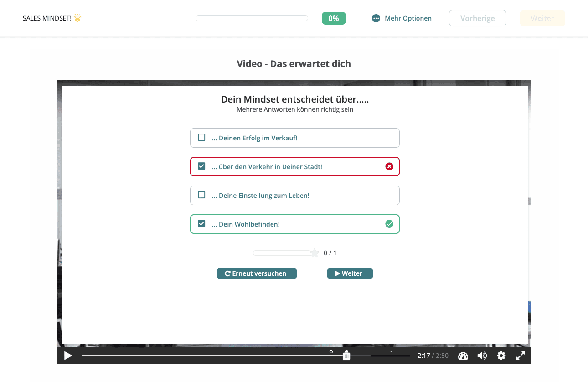
Task: Click the teal Weiter button in the quiz
Action: [x=350, y=273]
